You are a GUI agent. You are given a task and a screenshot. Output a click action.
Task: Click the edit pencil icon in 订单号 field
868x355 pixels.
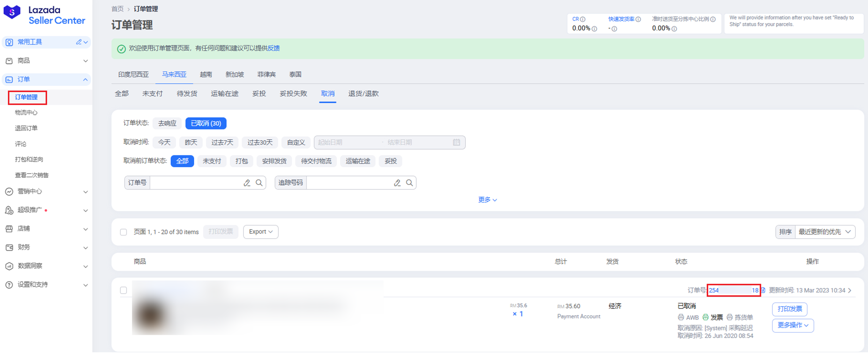tap(247, 183)
